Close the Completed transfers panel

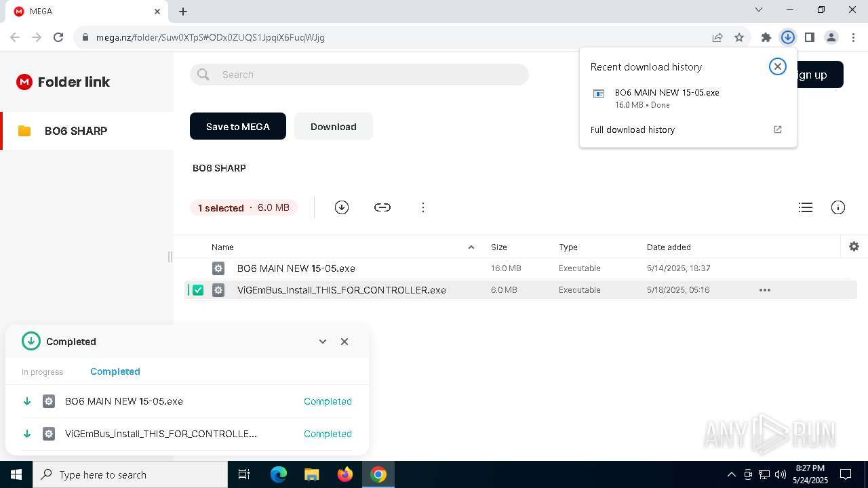point(344,342)
